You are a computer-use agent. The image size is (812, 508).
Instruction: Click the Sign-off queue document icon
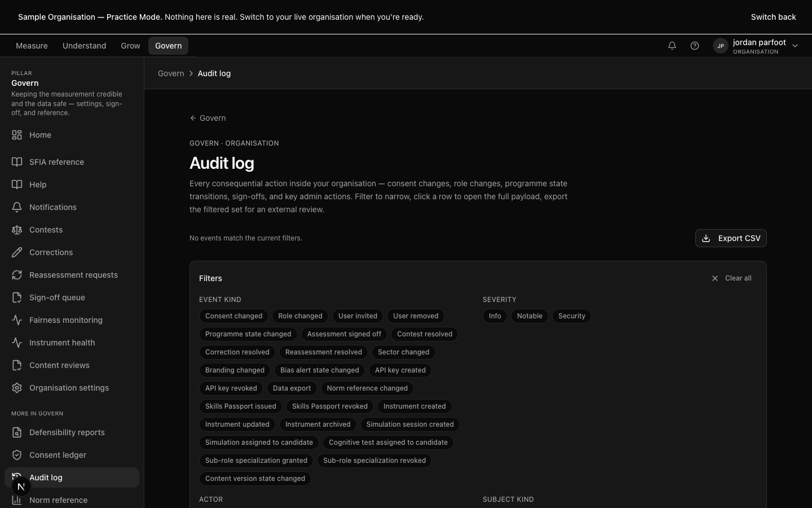click(17, 297)
